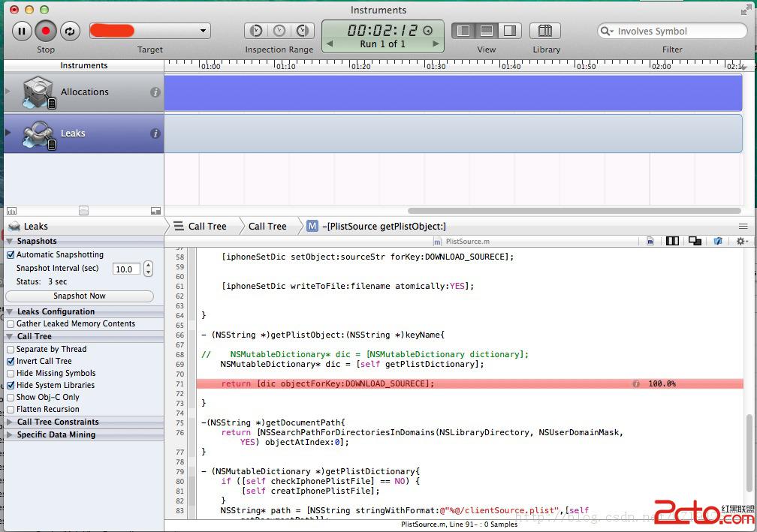Expand the Call Tree Constraints section
The width and height of the screenshot is (757, 532).
point(58,422)
